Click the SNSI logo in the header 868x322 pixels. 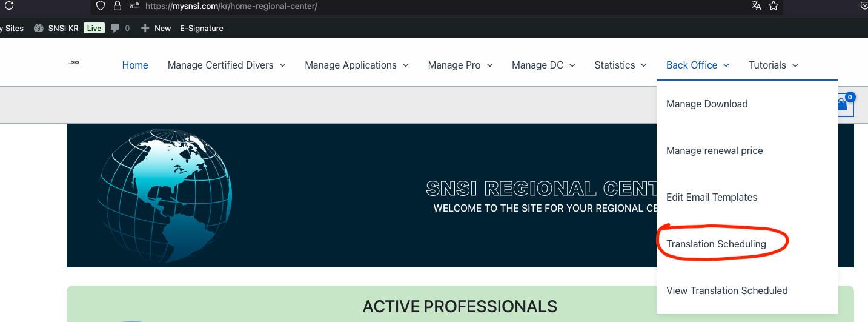coord(73,64)
